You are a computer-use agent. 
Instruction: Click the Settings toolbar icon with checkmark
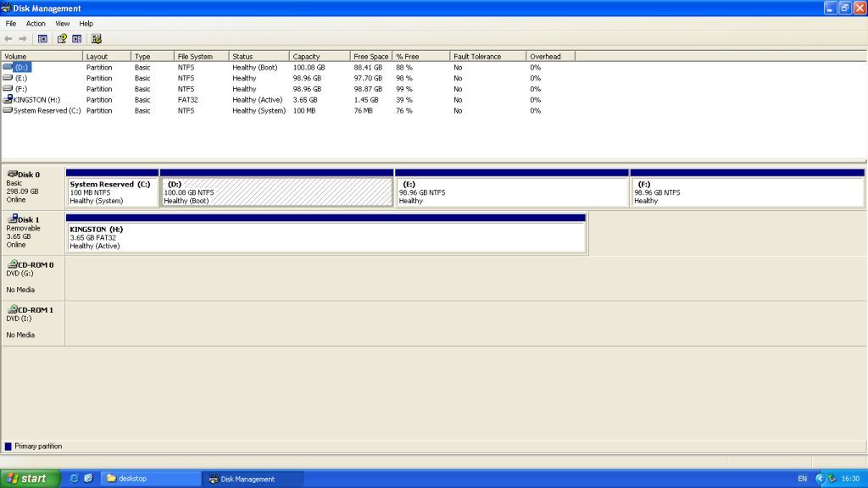[x=97, y=39]
